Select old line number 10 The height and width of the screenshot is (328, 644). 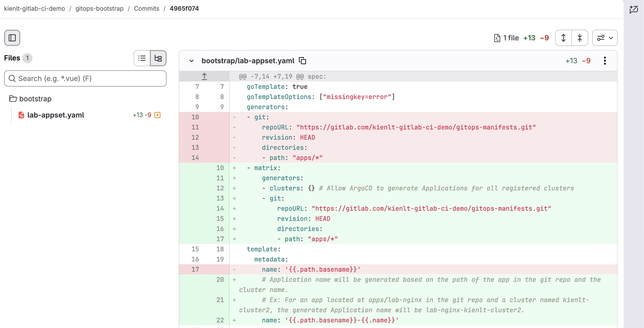(x=195, y=117)
